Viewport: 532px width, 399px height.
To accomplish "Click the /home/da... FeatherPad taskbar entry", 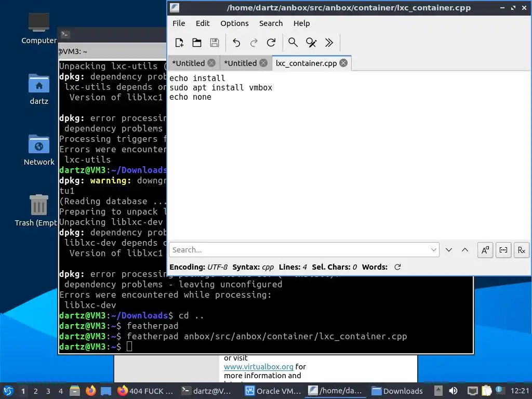I will (336, 391).
